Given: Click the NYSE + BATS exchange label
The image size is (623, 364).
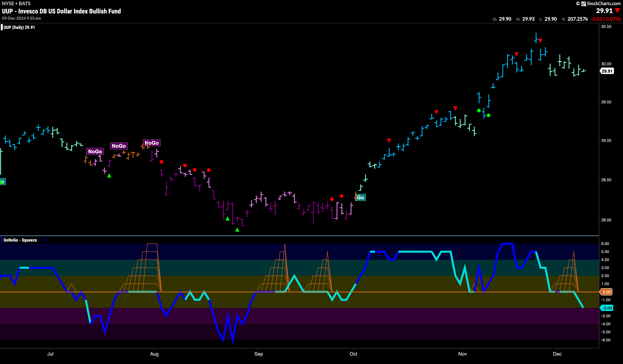Looking at the screenshot, I should [16, 3].
